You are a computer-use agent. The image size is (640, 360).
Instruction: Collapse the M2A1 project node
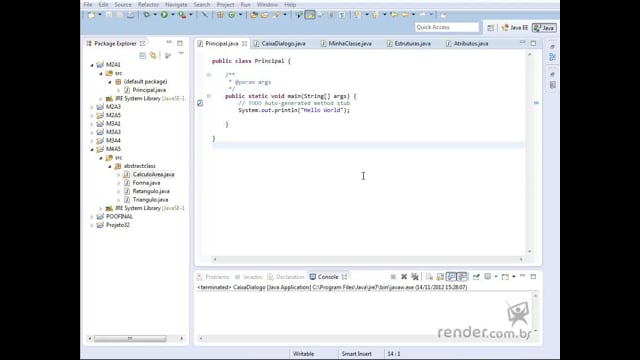click(x=92, y=65)
